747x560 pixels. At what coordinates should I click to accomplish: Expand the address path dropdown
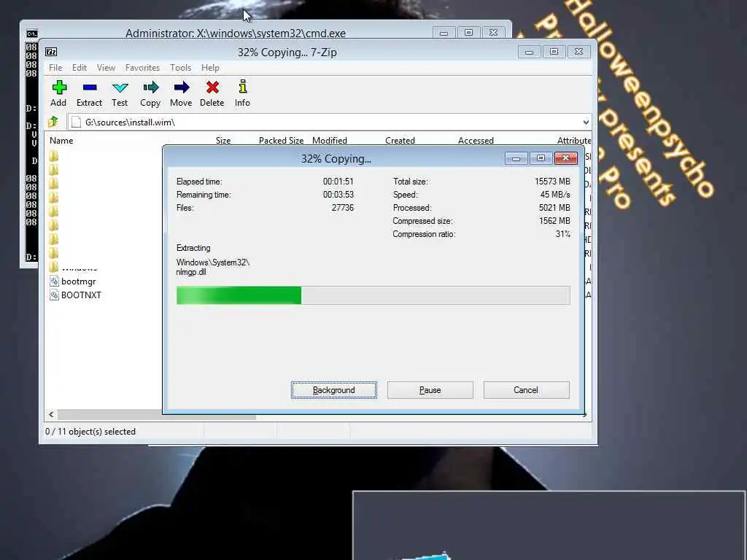coord(586,122)
